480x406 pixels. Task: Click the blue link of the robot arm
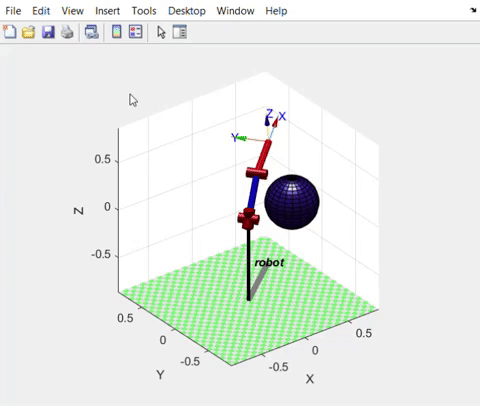[254, 193]
